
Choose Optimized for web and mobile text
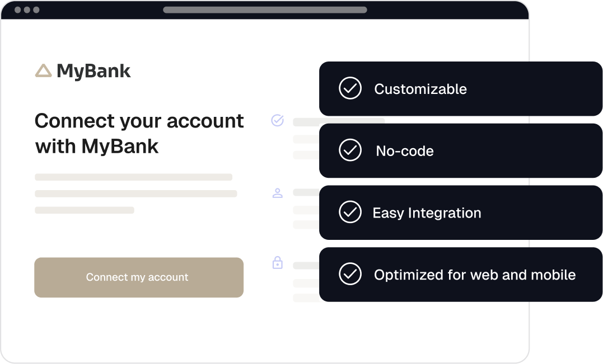(x=475, y=275)
